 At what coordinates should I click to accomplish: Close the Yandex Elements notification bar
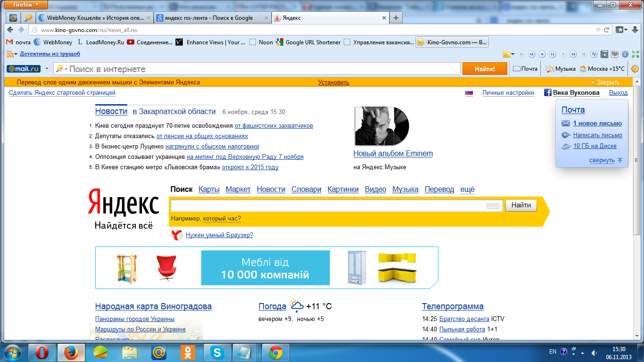point(605,82)
